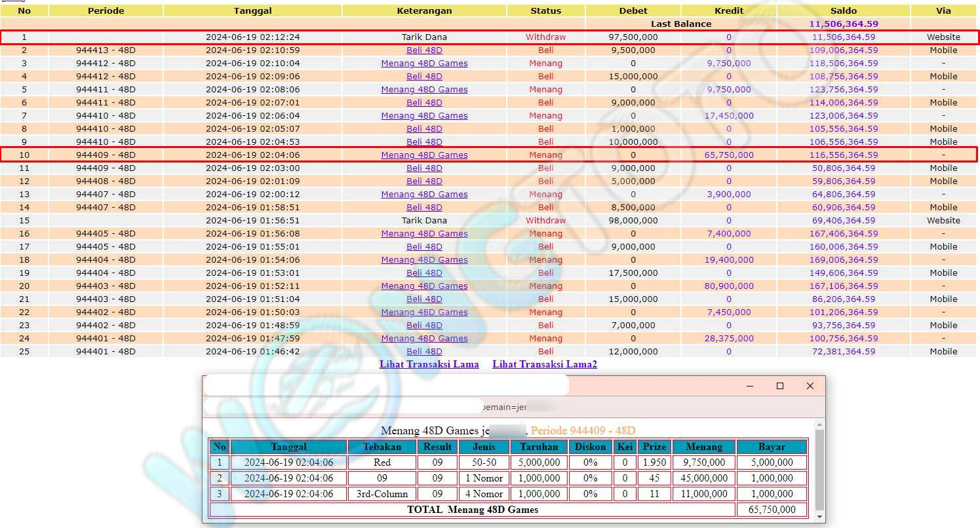This screenshot has height=528, width=980.
Task: Select the Tarik Dana withdraw row 1
Action: click(424, 37)
